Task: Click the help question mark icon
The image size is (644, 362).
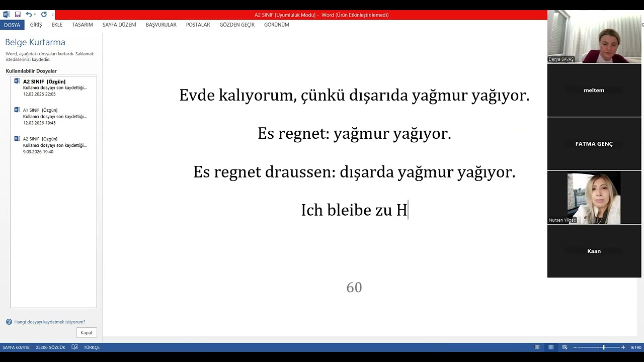Action: 9,322
